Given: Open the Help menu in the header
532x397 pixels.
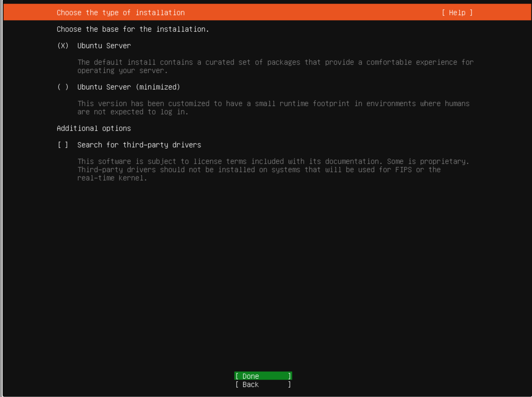Looking at the screenshot, I should pos(457,13).
